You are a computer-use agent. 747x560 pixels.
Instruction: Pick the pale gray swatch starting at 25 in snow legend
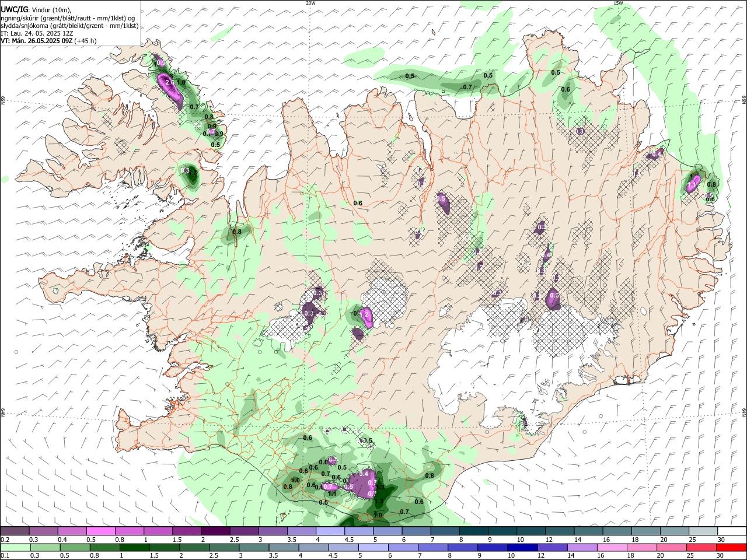click(703, 531)
